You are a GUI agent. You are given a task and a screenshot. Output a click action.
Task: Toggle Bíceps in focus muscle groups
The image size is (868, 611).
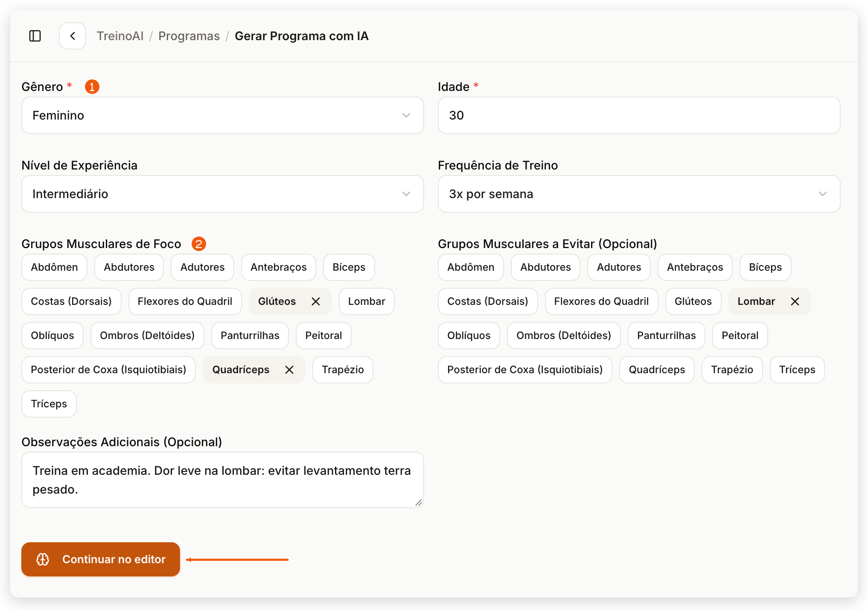tap(349, 267)
